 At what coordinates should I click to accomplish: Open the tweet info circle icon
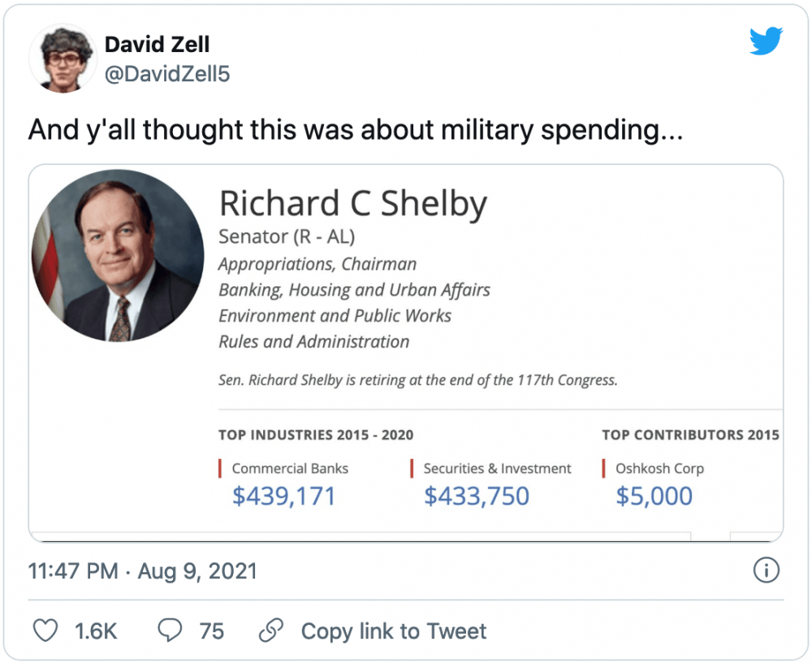point(766,570)
